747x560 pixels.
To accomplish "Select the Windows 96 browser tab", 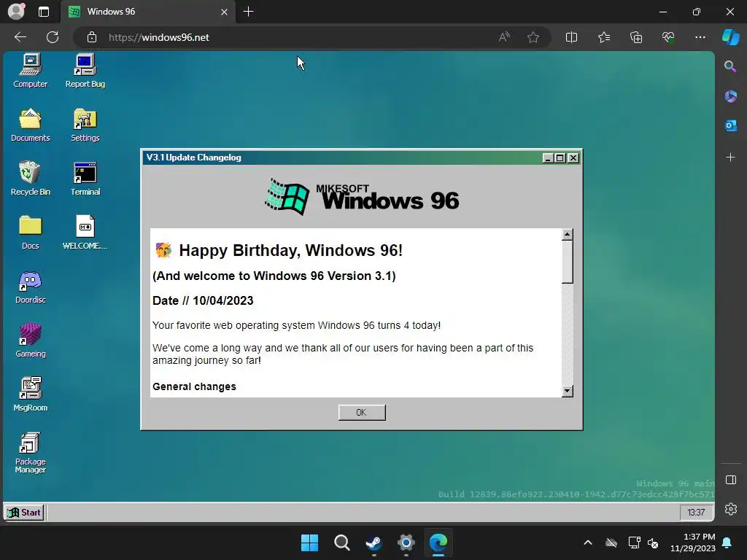I will coord(147,12).
